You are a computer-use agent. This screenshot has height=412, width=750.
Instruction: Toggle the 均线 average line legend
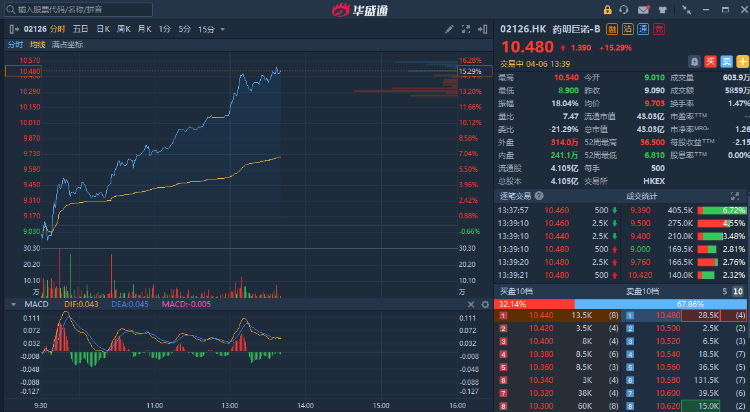click(x=37, y=45)
